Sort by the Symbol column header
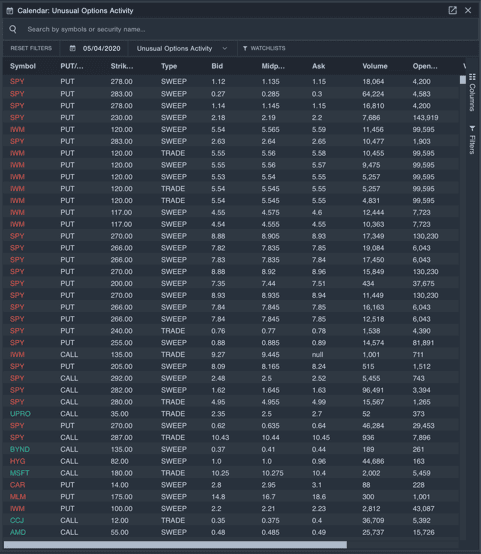The image size is (481, 554). pyautogui.click(x=23, y=66)
